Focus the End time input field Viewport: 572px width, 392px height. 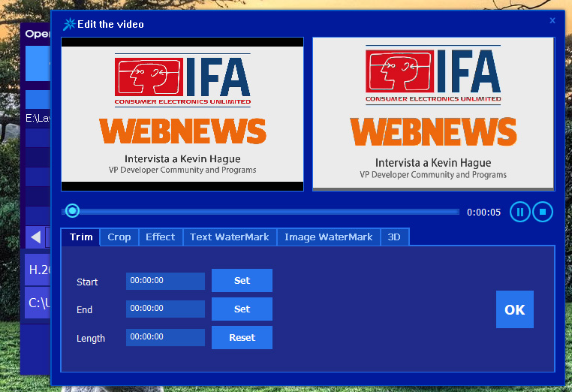(x=165, y=309)
